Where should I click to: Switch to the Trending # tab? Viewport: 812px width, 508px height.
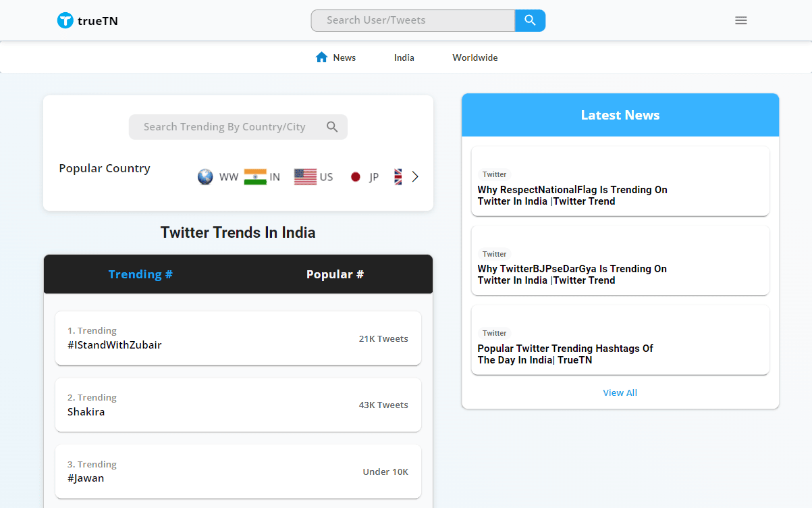click(140, 274)
